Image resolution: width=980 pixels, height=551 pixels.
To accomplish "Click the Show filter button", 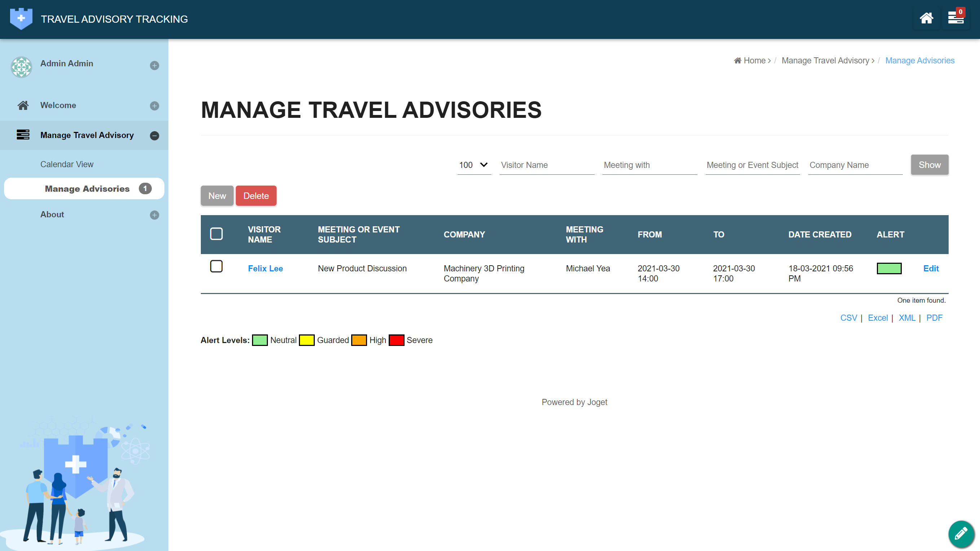I will pyautogui.click(x=930, y=165).
